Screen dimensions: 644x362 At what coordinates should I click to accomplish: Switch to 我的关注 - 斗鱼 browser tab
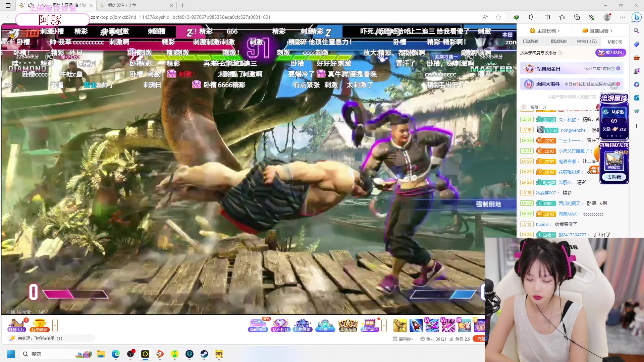(137, 5)
